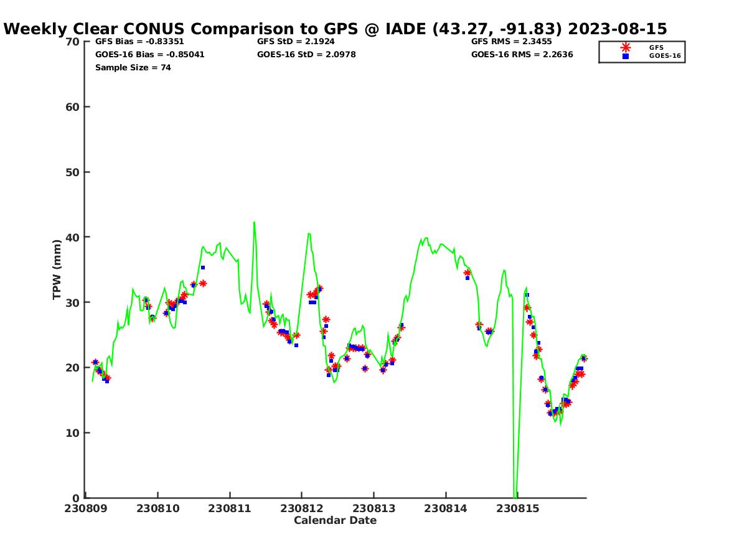Click the 230815 x-axis tick label
This screenshot has width=747, height=560.
[x=518, y=508]
